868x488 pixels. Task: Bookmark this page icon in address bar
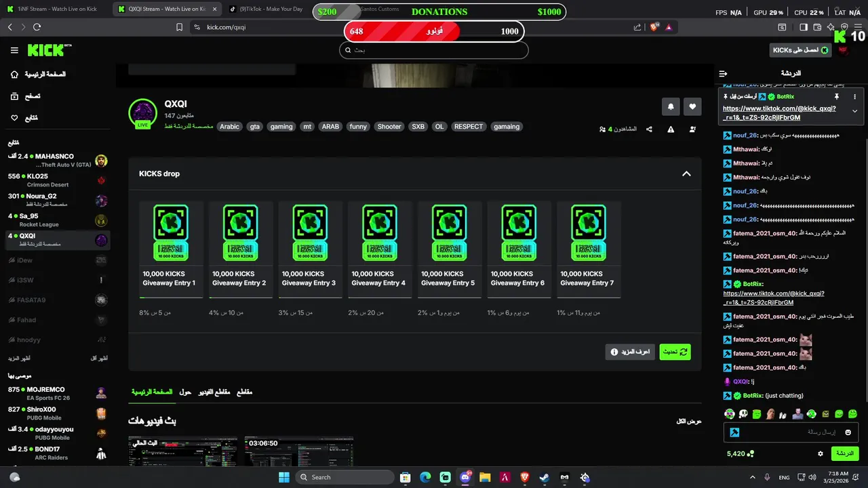point(179,27)
